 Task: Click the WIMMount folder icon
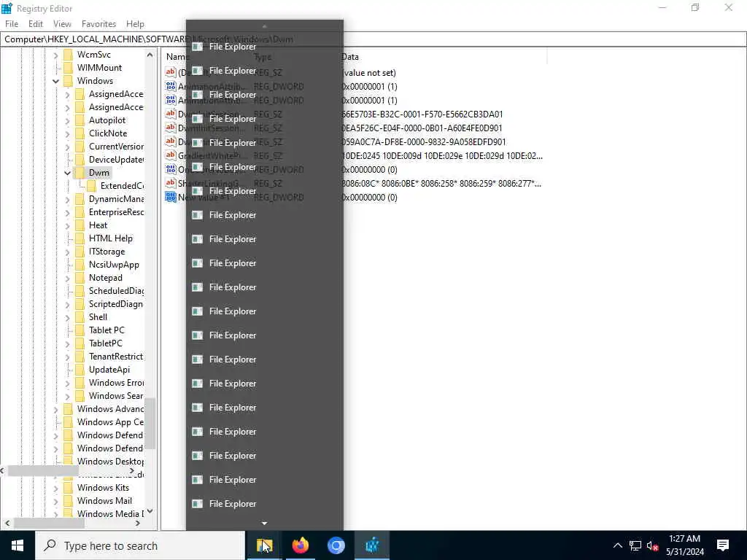pyautogui.click(x=68, y=68)
